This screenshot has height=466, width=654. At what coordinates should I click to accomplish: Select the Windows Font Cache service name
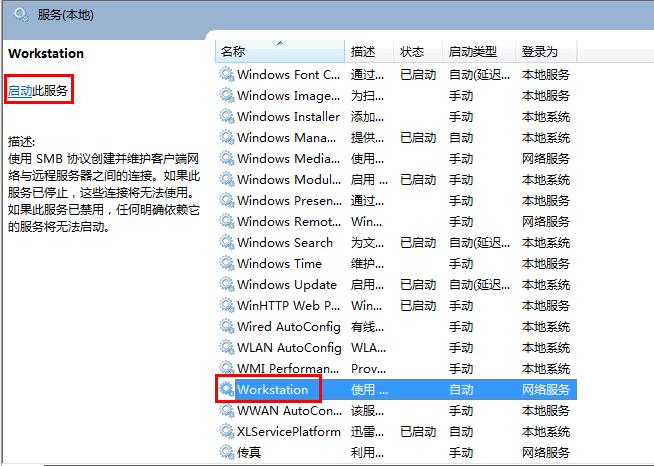289,75
